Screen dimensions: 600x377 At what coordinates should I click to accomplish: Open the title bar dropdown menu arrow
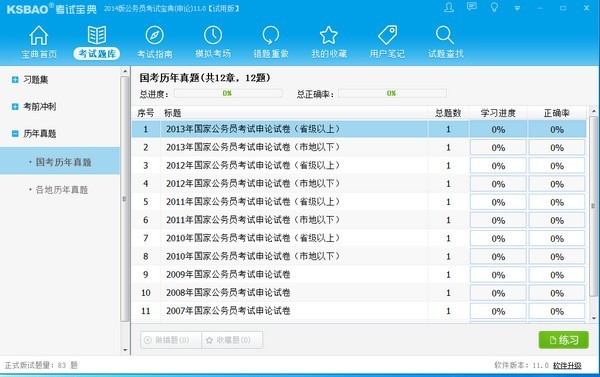pos(517,8)
